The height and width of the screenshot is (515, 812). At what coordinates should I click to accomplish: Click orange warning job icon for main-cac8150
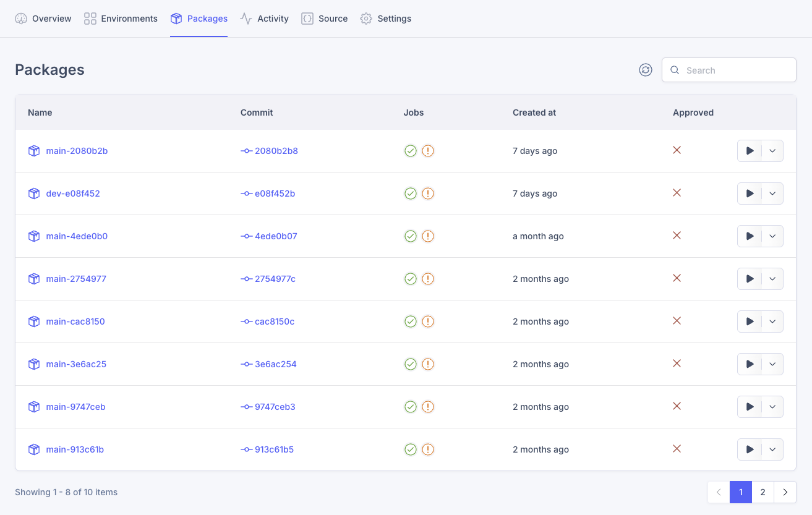428,321
